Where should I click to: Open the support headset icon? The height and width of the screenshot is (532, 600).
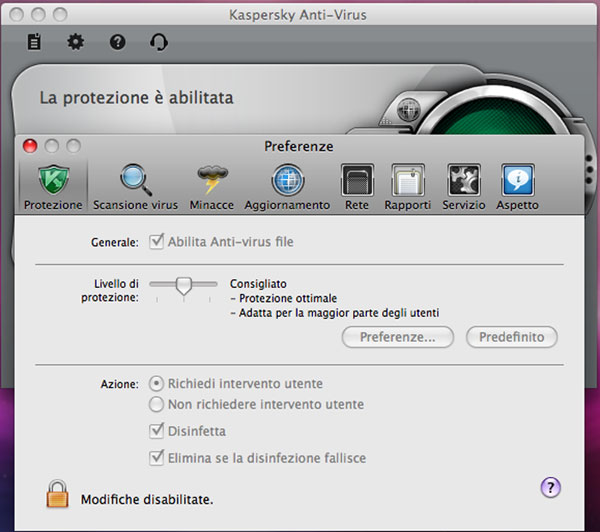(158, 42)
